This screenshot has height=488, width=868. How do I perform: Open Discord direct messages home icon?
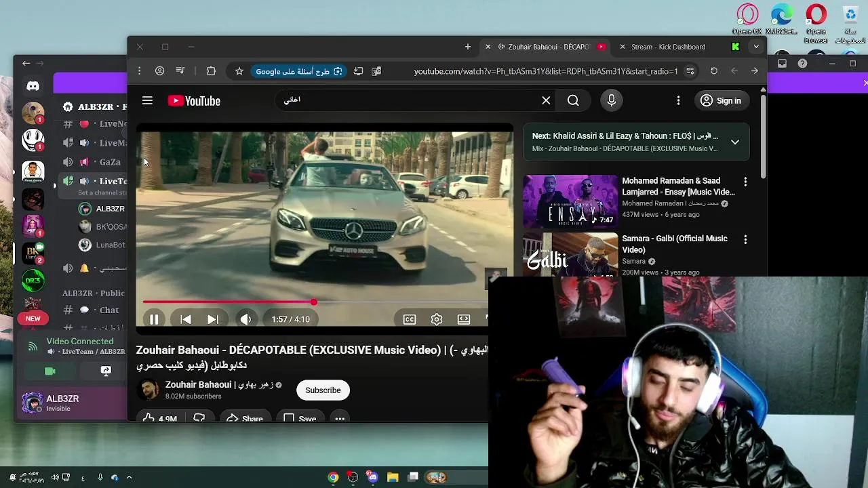click(x=33, y=86)
